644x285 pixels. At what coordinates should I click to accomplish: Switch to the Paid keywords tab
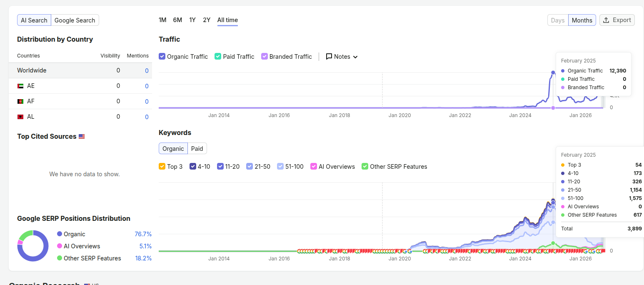197,148
